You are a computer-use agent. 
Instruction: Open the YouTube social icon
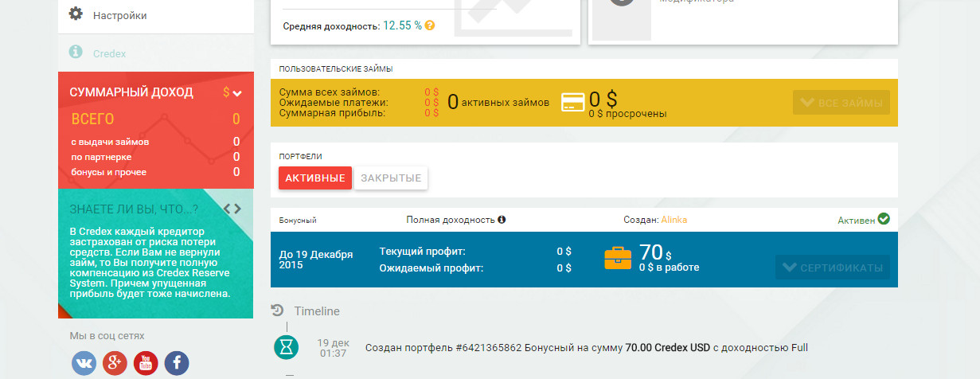146,363
